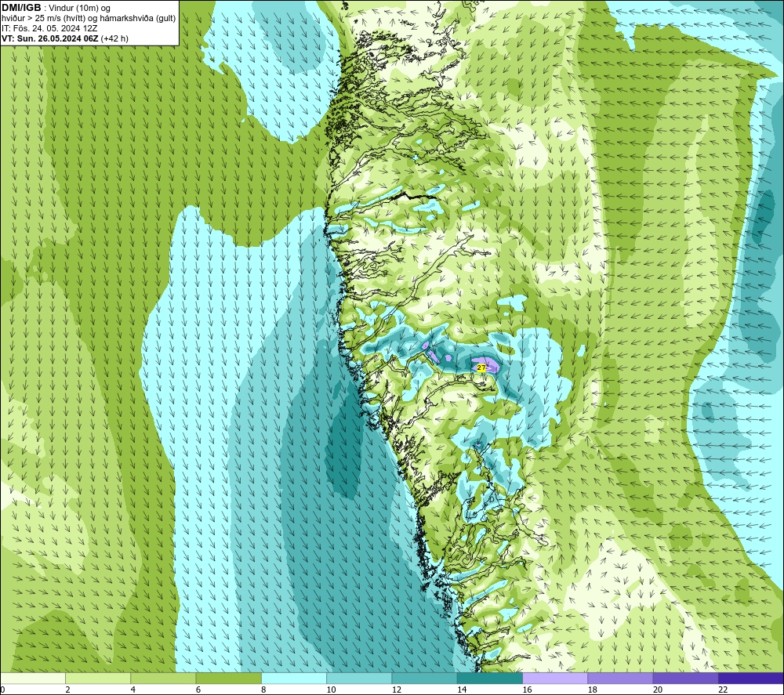This screenshot has height=695, width=784.
Task: Click the 18-20 m/s purple legend swatch
Action: click(620, 679)
